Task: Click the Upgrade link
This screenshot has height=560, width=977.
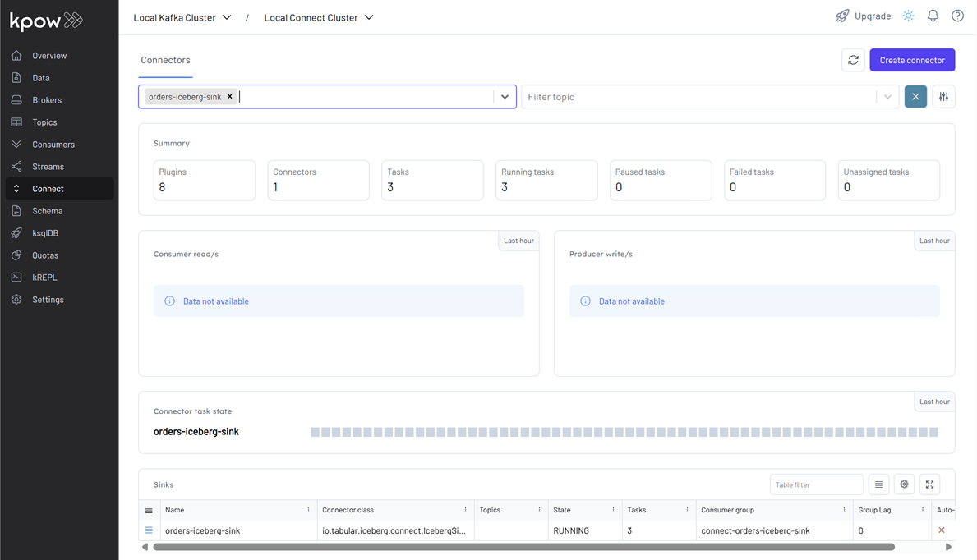Action: tap(863, 16)
